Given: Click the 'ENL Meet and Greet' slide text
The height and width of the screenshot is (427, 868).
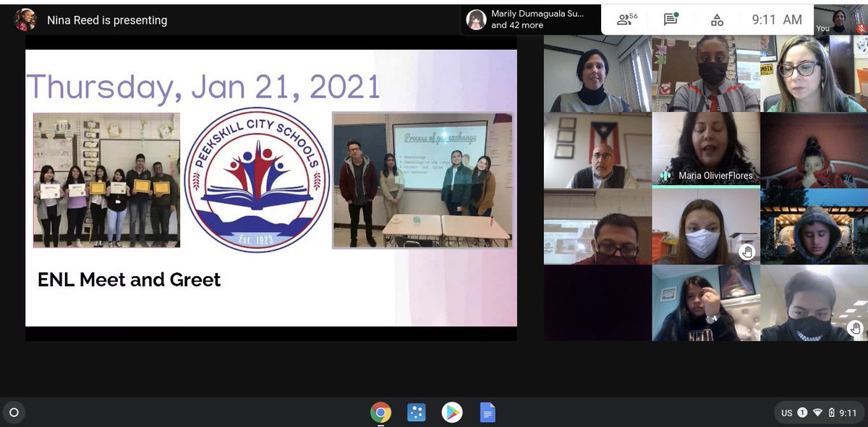Looking at the screenshot, I should click(129, 280).
